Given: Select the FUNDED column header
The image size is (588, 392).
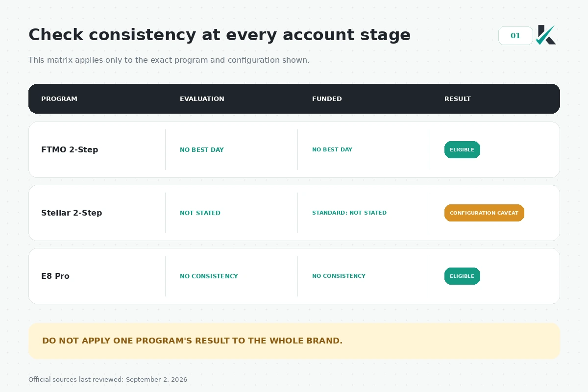Looking at the screenshot, I should (327, 98).
